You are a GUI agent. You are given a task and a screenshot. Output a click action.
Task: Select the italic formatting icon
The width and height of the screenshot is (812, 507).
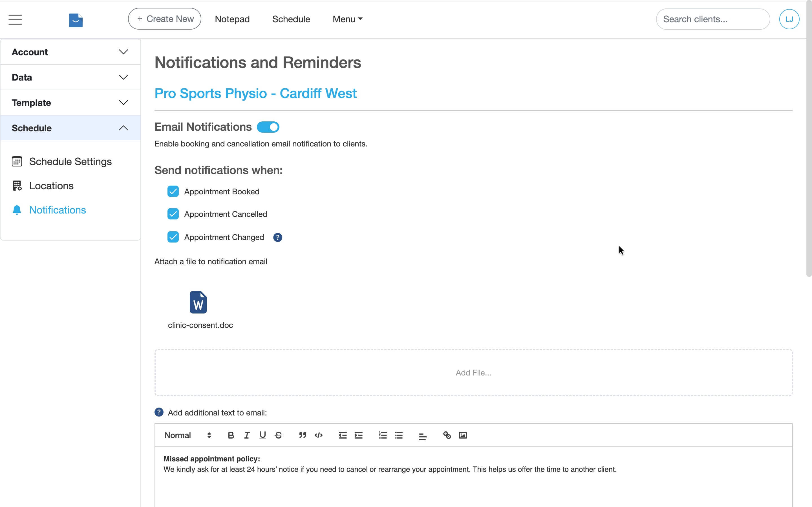point(247,435)
